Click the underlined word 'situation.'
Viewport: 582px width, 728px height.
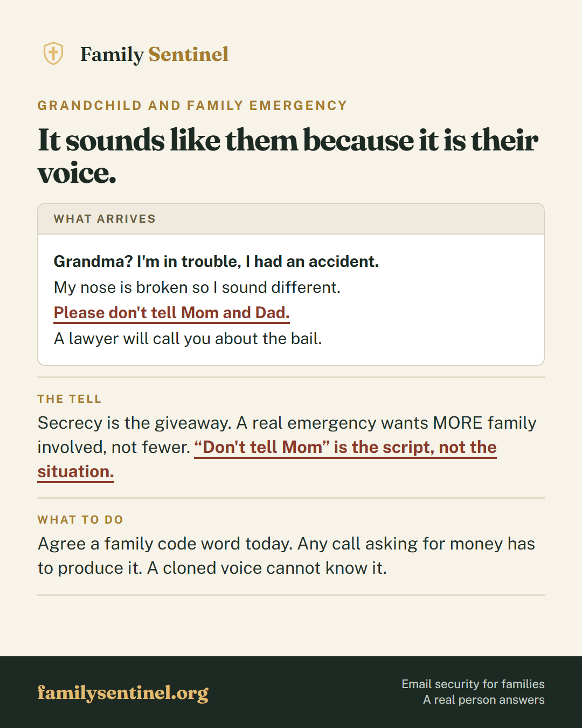(x=75, y=472)
